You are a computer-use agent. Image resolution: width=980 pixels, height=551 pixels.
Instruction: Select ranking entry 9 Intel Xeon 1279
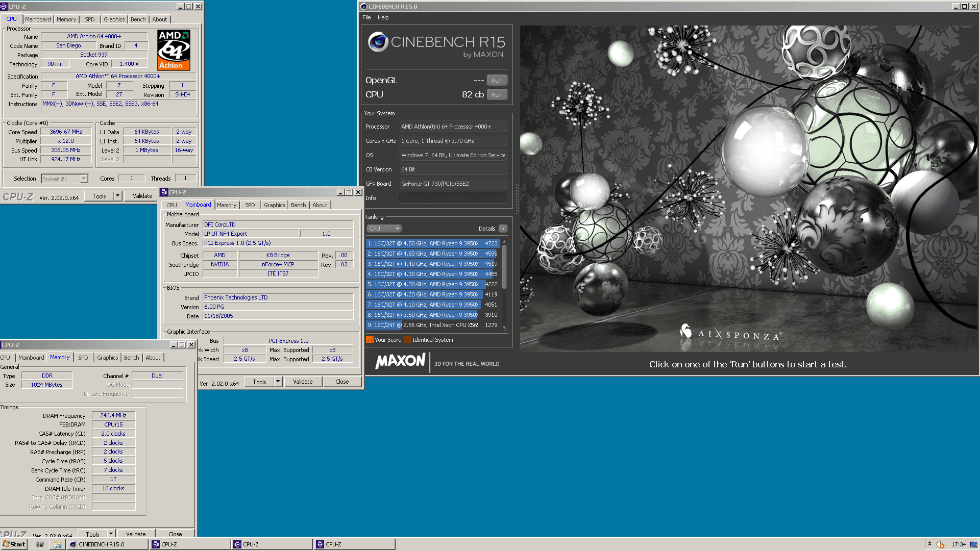click(432, 325)
